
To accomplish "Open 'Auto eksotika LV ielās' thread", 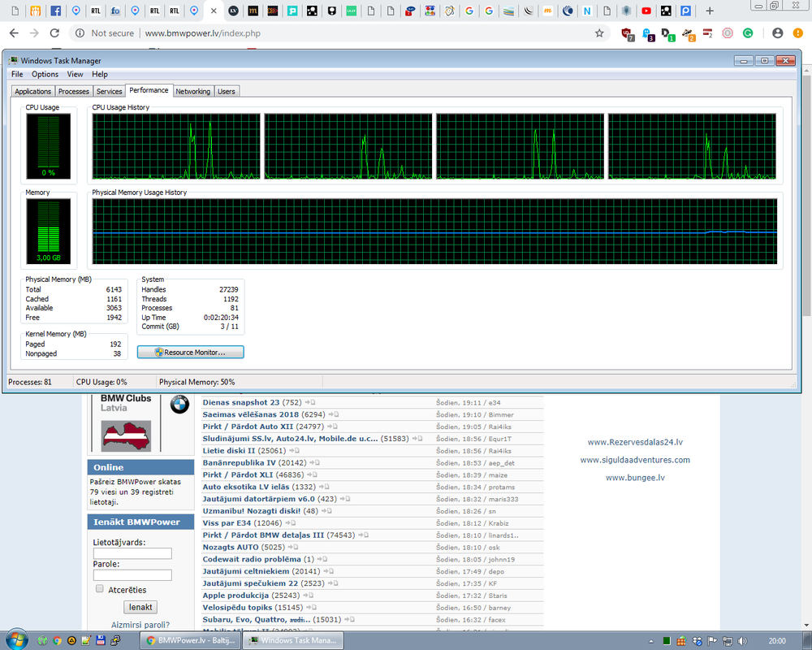I will (x=246, y=487).
